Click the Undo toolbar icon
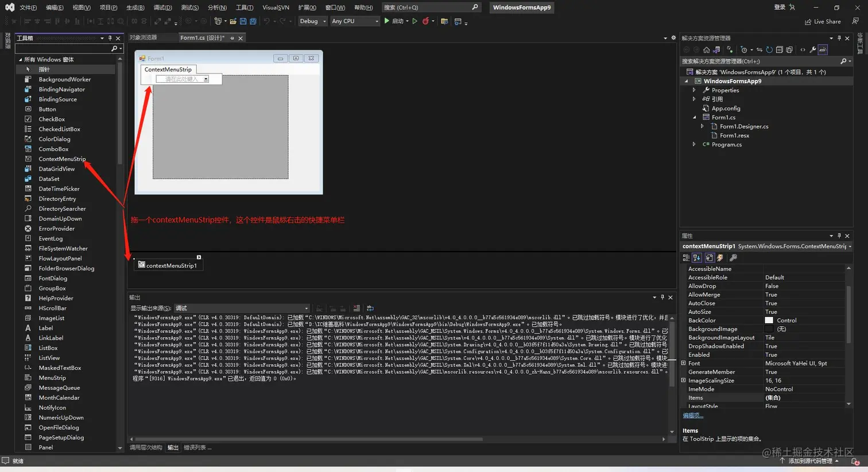Screen dimensions: 868x472 267,21
